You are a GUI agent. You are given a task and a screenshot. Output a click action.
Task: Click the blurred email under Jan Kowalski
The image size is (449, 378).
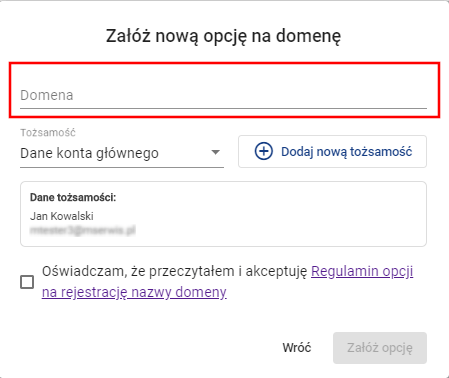pos(83,230)
